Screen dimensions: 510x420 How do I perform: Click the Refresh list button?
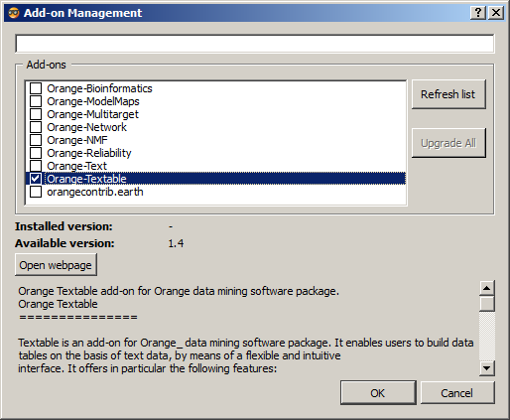tap(448, 94)
